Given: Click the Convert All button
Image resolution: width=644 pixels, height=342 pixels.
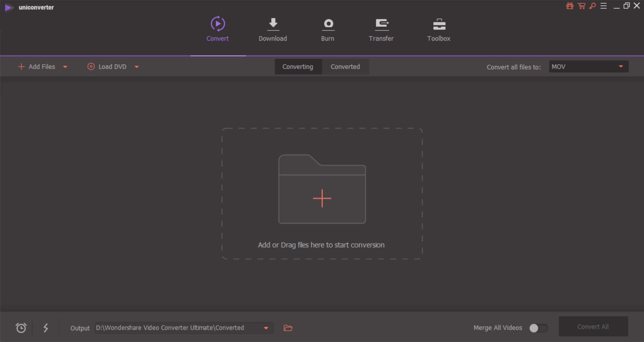Looking at the screenshot, I should [593, 326].
